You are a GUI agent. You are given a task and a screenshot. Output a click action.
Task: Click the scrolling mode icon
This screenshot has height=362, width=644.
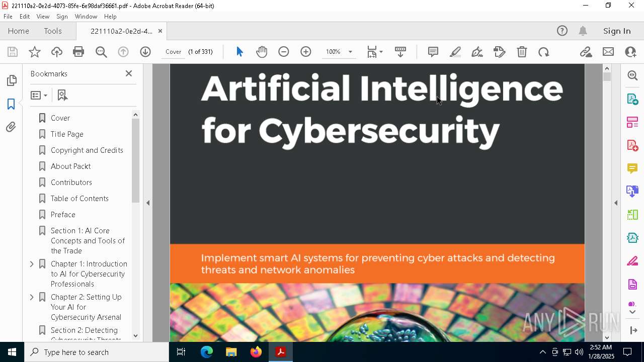tap(400, 52)
